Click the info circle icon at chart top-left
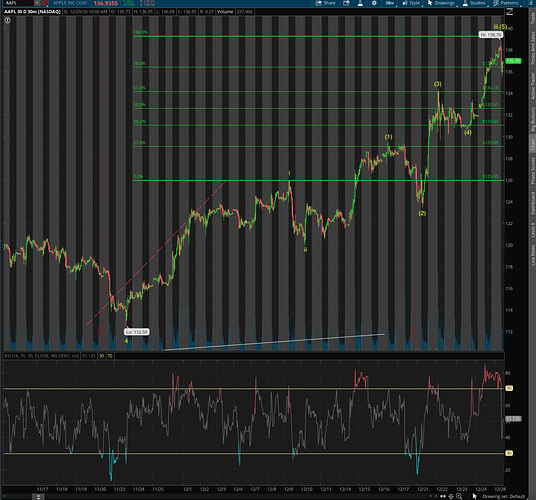The width and height of the screenshot is (536, 500). click(7, 21)
